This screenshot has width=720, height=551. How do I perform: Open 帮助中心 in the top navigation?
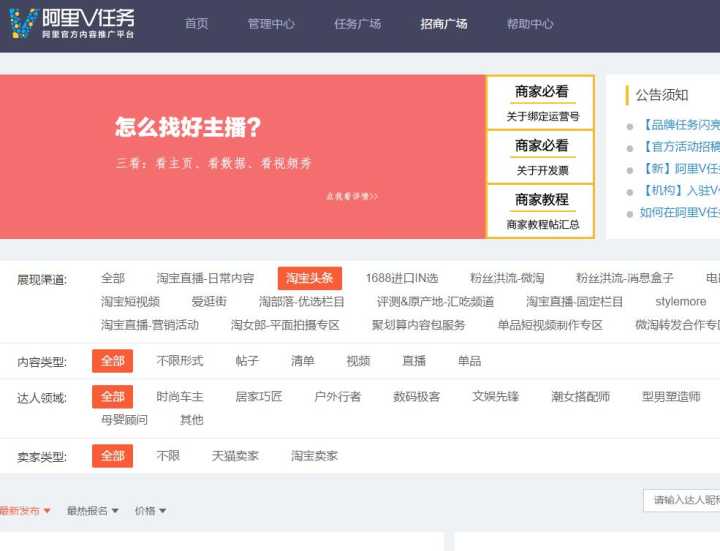[530, 23]
